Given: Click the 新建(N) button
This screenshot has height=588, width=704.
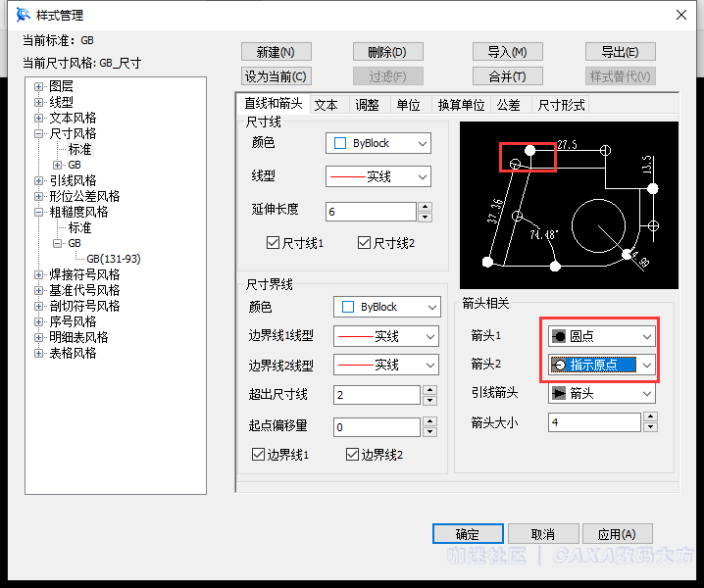Looking at the screenshot, I should tap(277, 52).
